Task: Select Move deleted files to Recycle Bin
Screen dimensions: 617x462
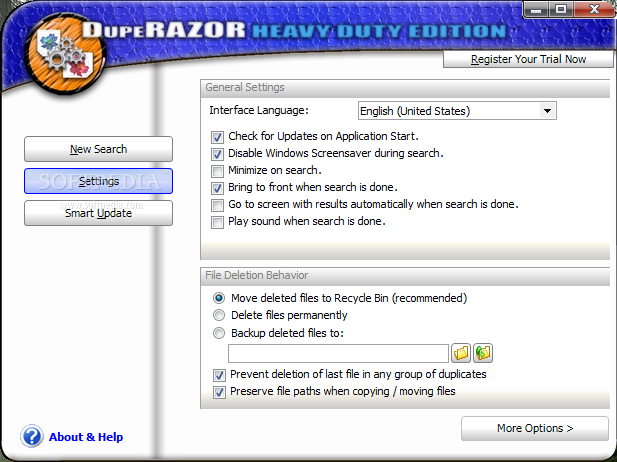Action: click(219, 298)
